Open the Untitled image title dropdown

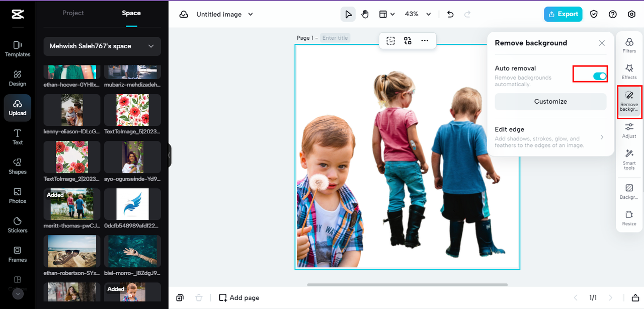(224, 15)
